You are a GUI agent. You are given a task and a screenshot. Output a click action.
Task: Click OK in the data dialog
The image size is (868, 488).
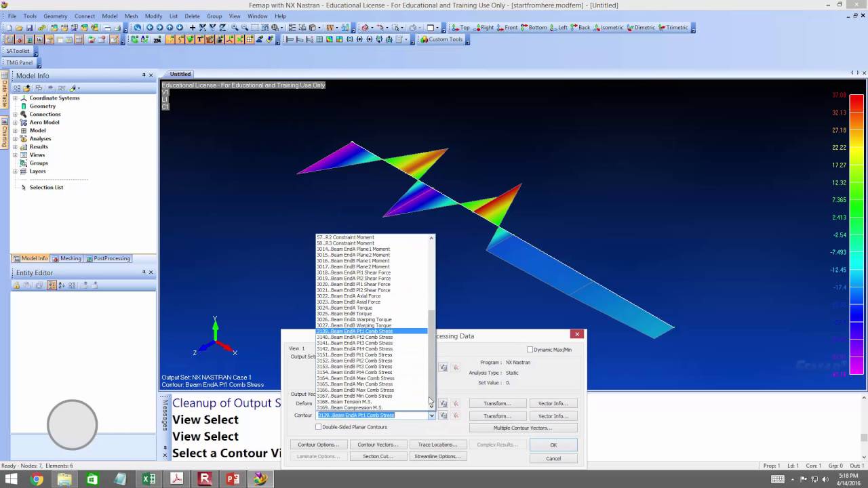coord(553,445)
